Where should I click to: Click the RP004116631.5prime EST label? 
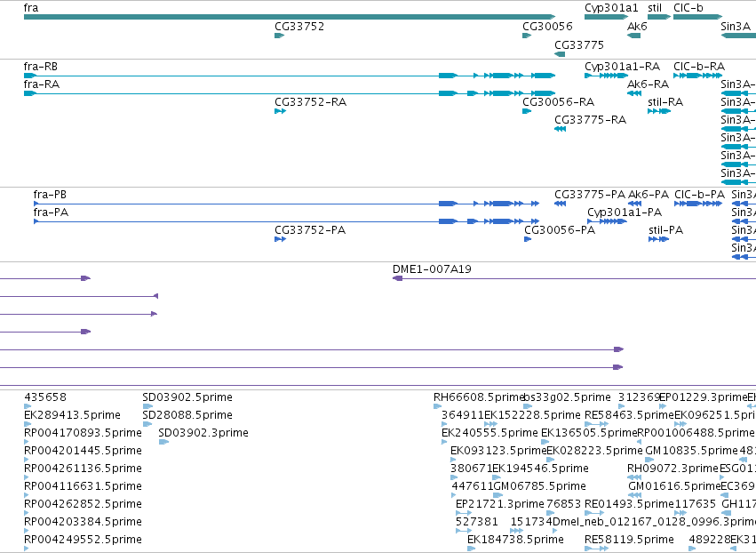click(x=83, y=486)
